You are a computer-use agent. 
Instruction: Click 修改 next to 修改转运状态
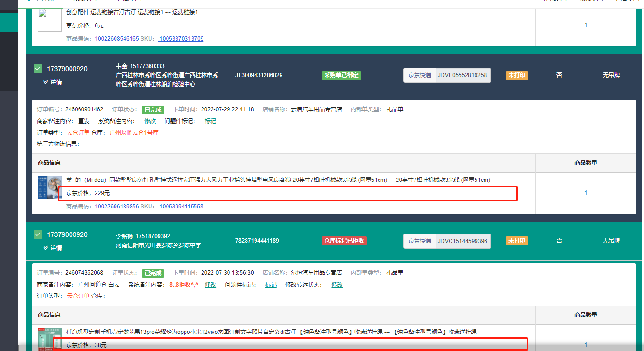click(337, 285)
